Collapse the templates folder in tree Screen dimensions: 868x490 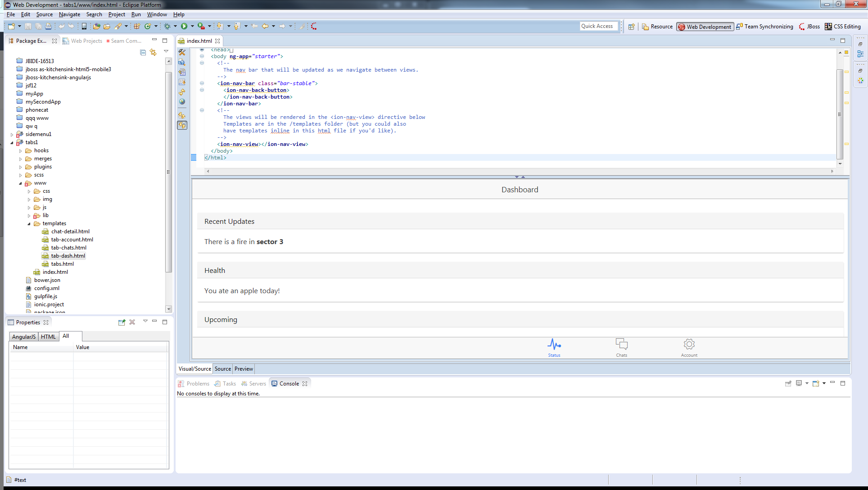coord(29,224)
